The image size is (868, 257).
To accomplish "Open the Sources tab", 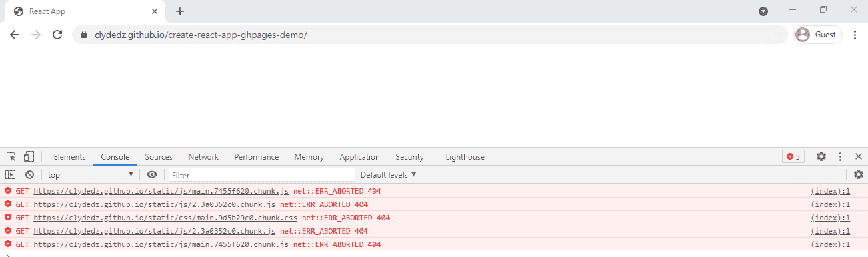I will pos(159,157).
